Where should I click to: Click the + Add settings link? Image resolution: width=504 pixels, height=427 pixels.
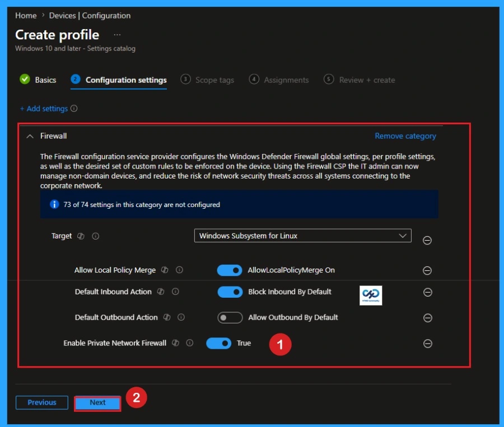(x=44, y=109)
